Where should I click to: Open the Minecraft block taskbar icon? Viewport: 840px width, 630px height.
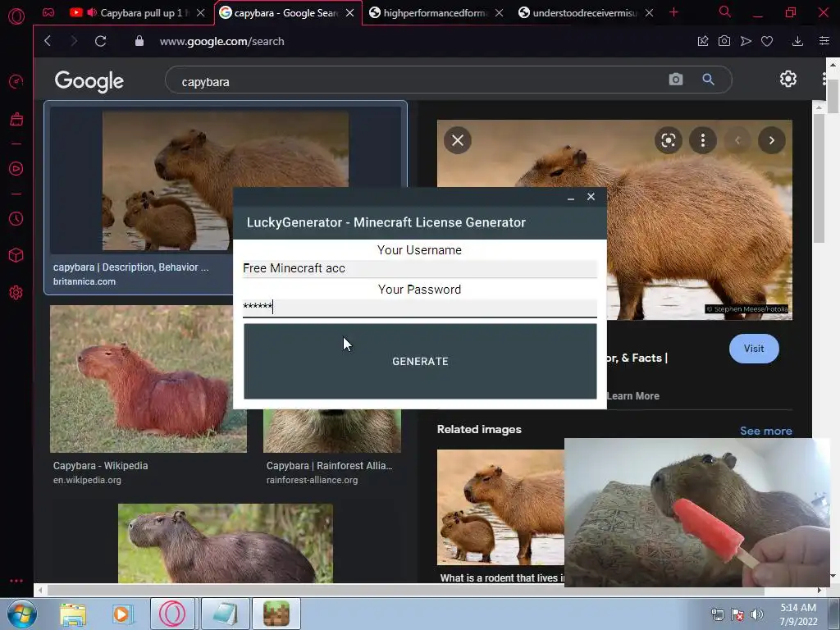point(276,614)
